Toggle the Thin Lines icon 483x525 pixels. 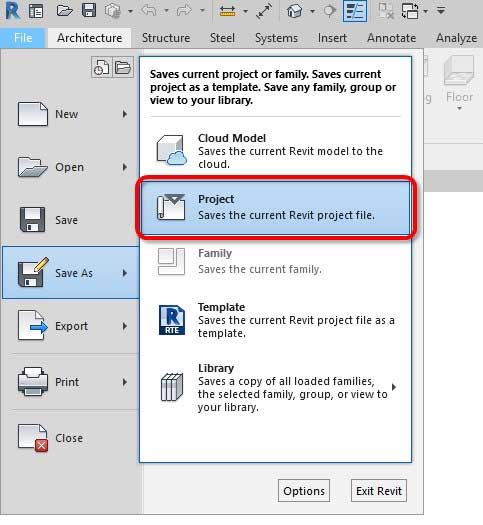[355, 11]
